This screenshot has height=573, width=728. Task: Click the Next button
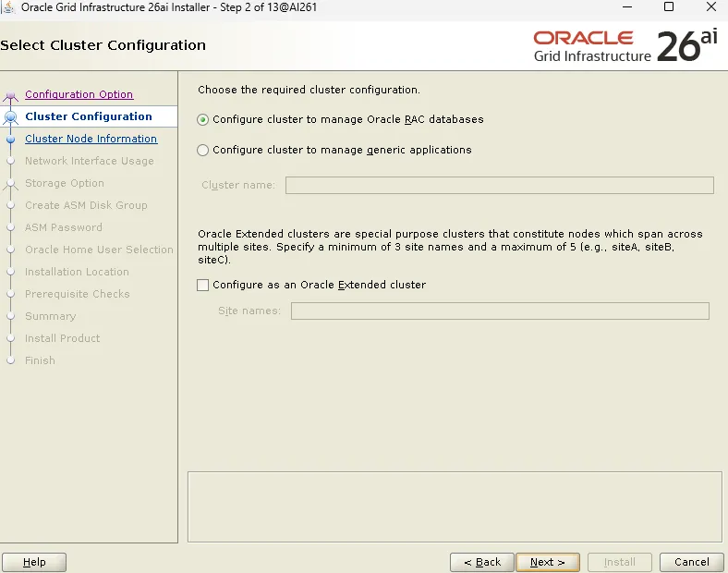(548, 562)
